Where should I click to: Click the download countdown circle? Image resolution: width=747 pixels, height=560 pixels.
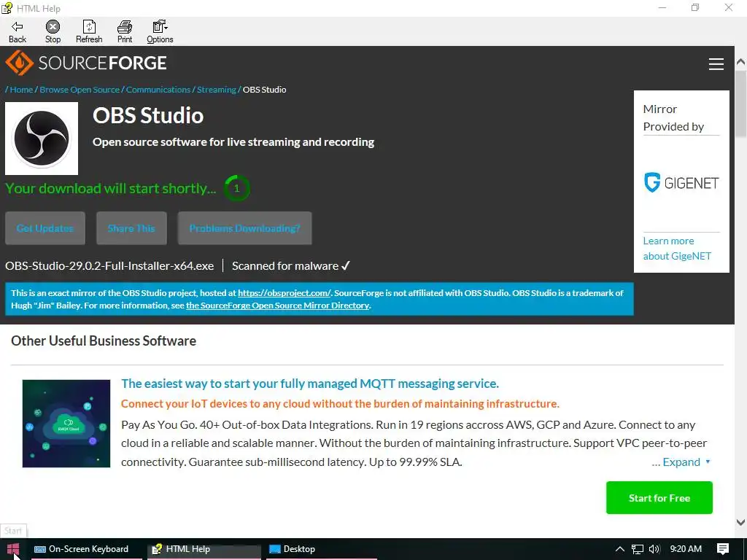237,188
